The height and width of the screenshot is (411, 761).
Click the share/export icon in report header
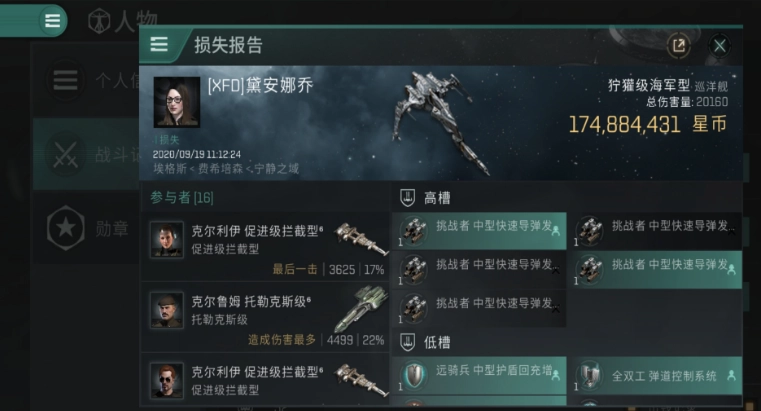678,46
